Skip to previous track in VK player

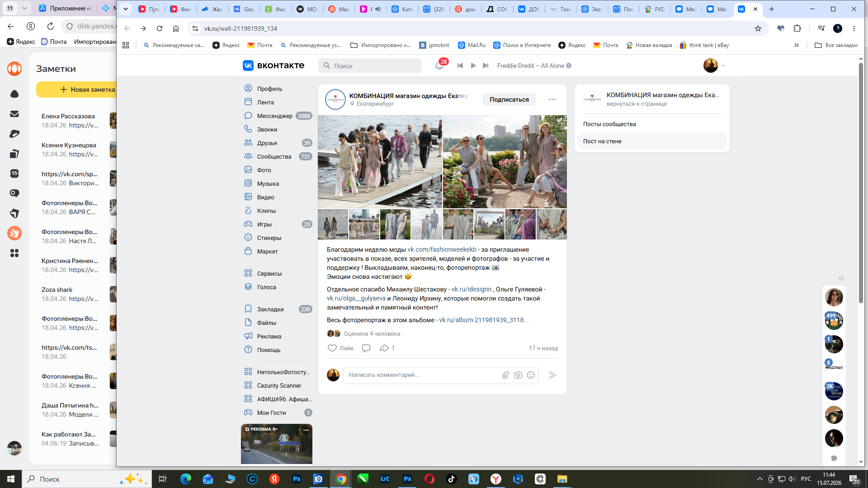[x=460, y=66]
